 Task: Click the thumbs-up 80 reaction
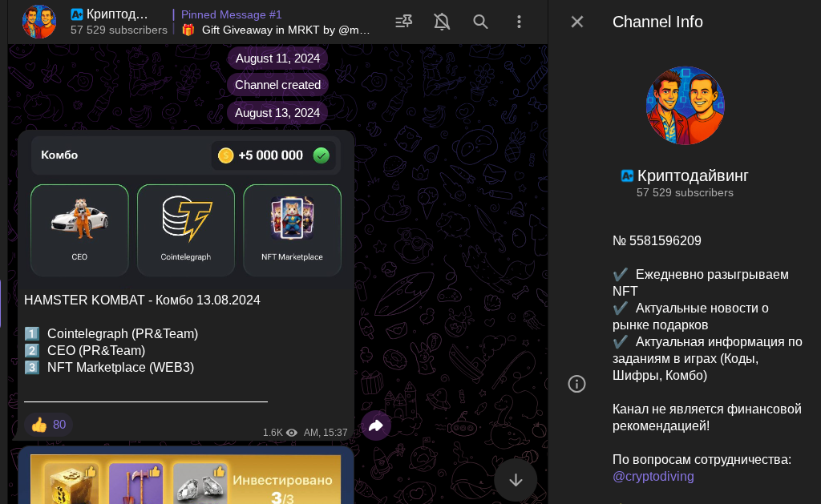click(48, 425)
